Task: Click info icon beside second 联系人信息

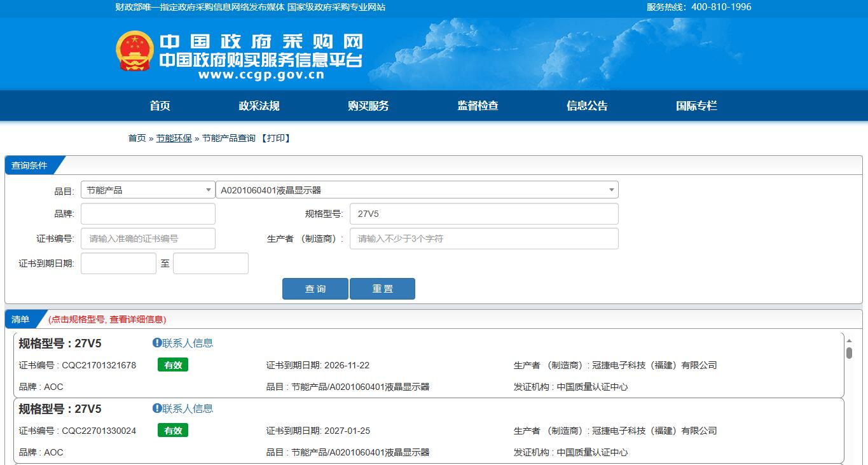Action: tap(157, 408)
